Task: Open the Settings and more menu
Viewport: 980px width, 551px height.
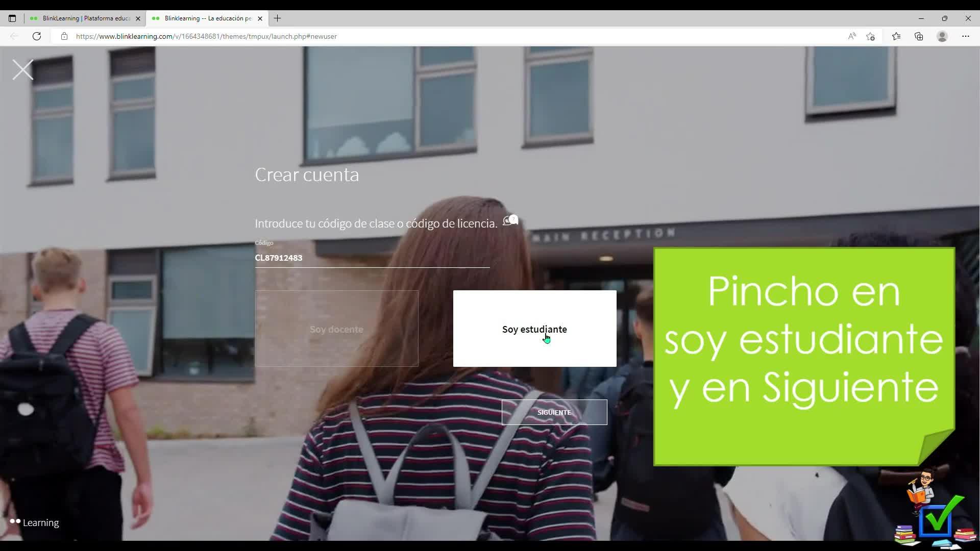Action: click(x=965, y=36)
